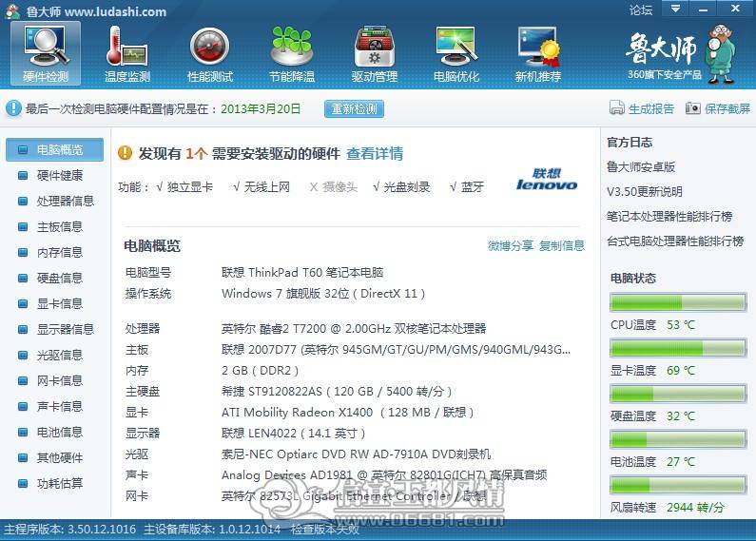The image size is (756, 541).
Task: Click the Lenovo 联想 brand logo
Action: pyautogui.click(x=546, y=179)
